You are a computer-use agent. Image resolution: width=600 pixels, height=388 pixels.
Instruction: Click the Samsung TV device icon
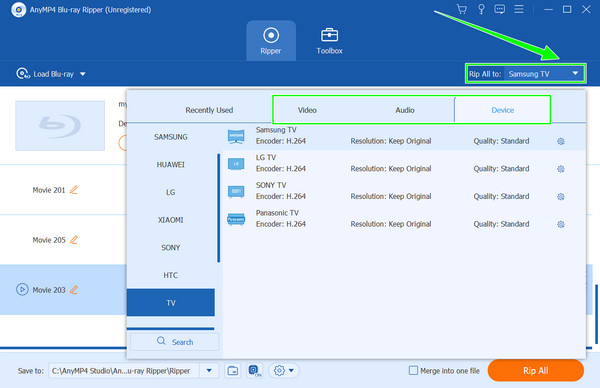(236, 136)
